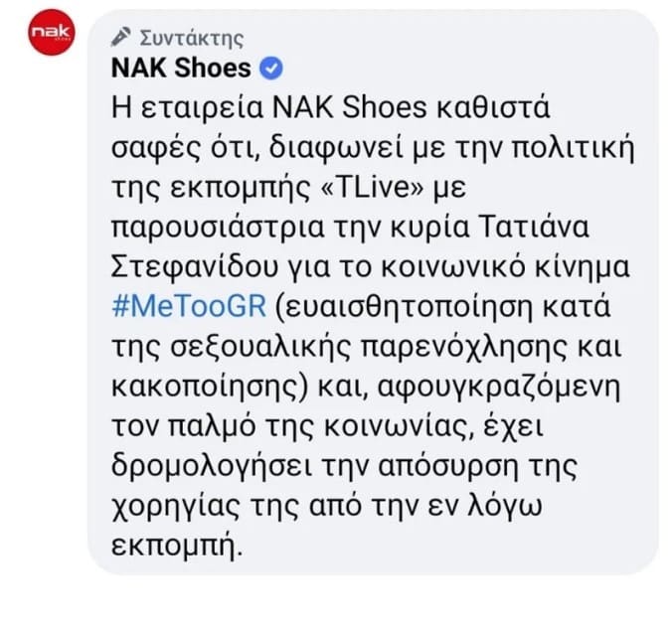Viewport: 672px width, 630px height.
Task: Open the NAK Shoes page name
Action: click(181, 69)
